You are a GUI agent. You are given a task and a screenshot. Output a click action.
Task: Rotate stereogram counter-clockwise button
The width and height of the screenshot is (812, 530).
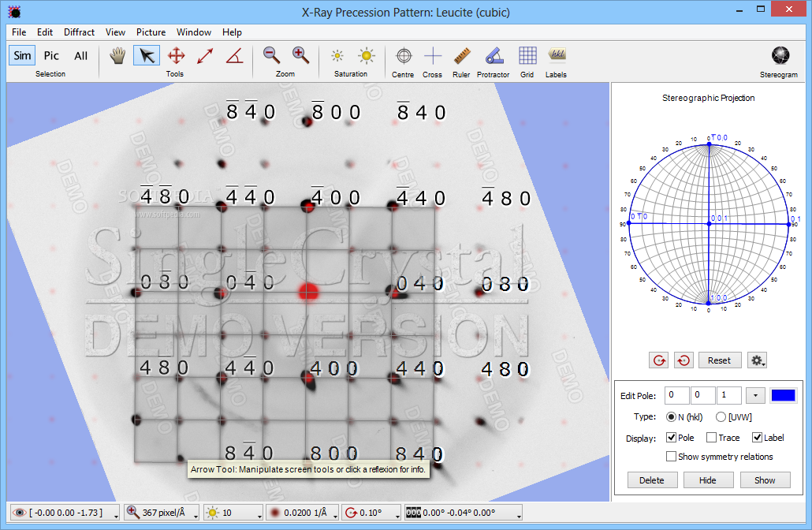tap(683, 360)
